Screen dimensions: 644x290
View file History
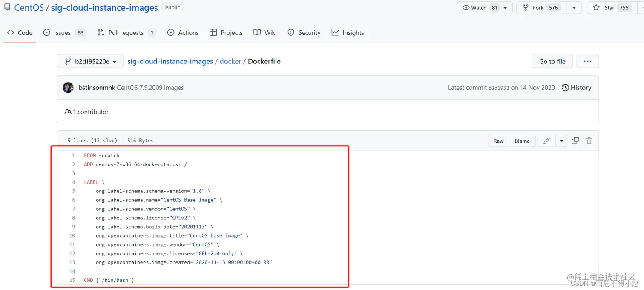576,88
